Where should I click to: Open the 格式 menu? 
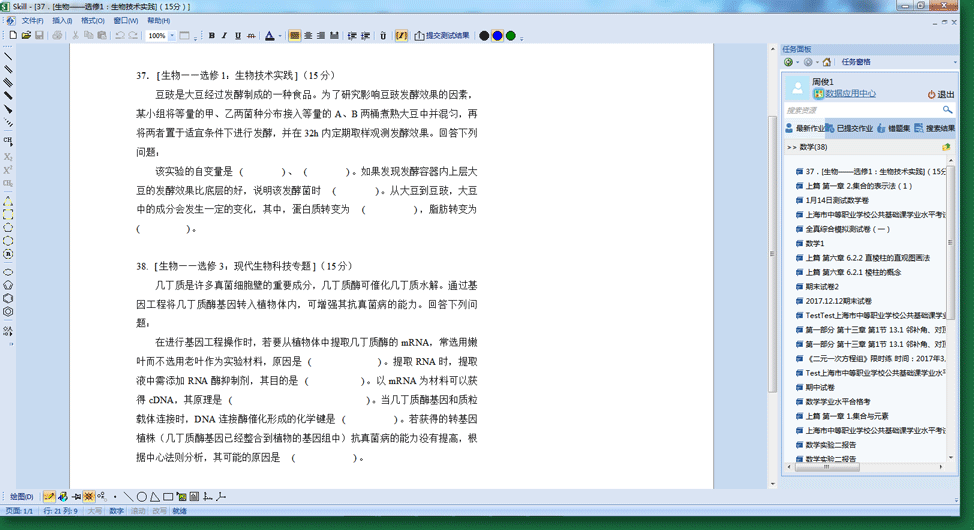(x=92, y=20)
